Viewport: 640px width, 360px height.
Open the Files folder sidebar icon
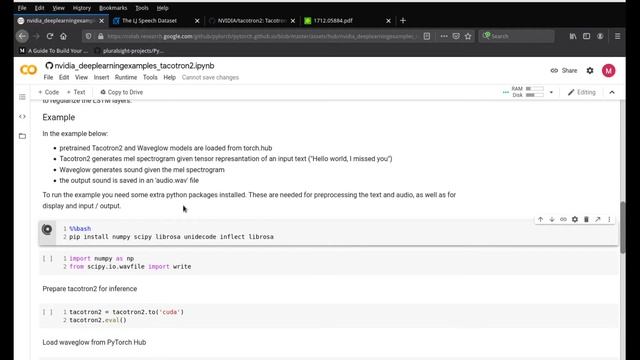[22, 136]
